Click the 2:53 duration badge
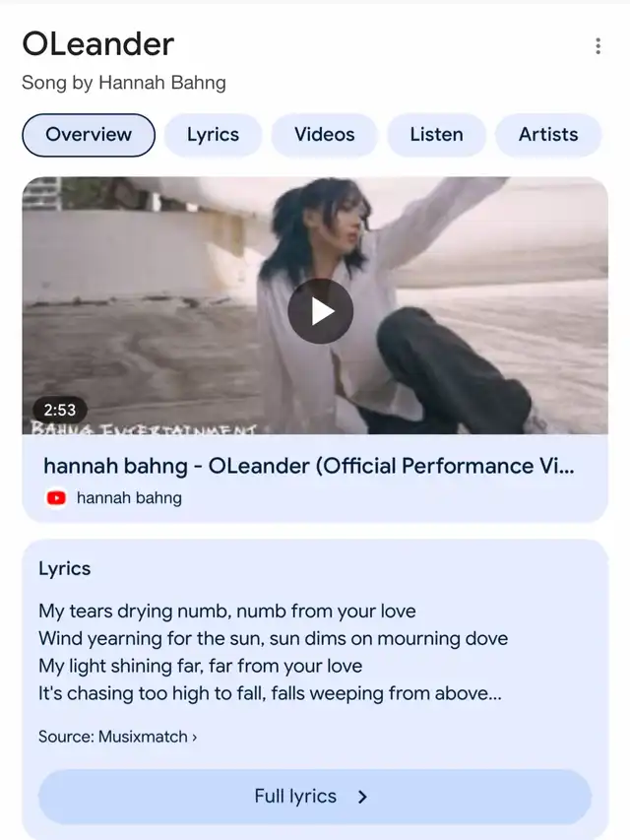This screenshot has height=840, width=630. click(x=59, y=410)
